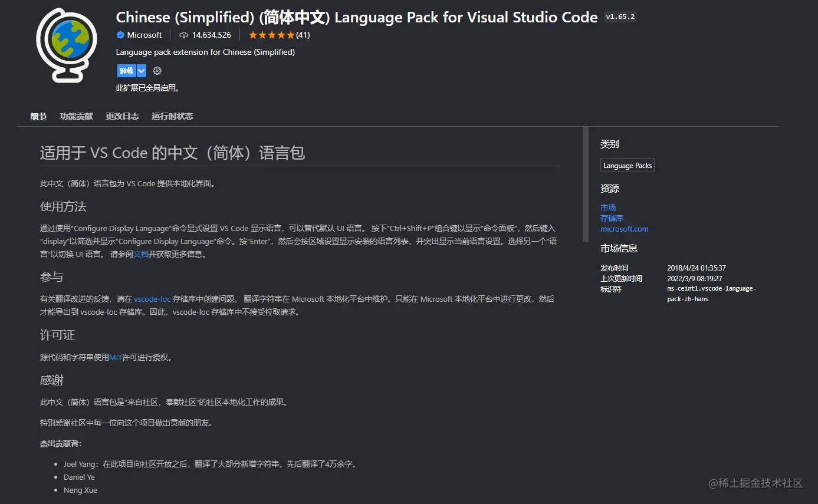Click the identifier ms-ceintl.vscode-language-pack-zh-hans
This screenshot has height=504, width=818.
(x=711, y=294)
